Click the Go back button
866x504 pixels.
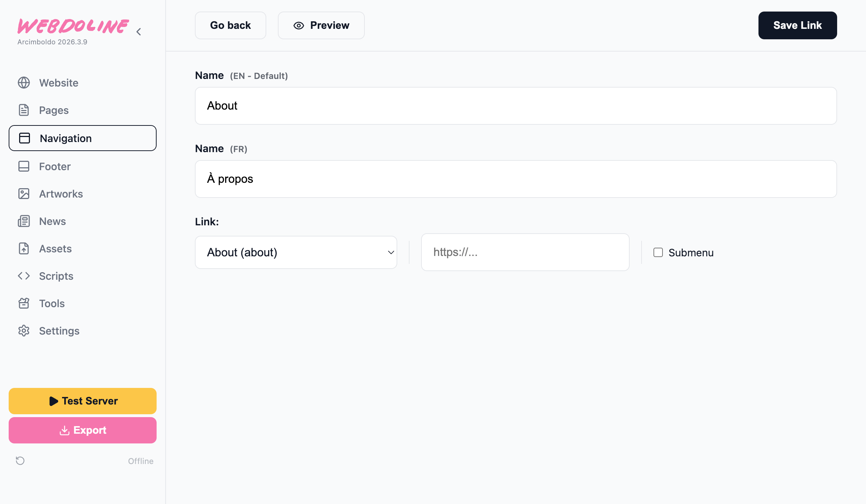(231, 25)
